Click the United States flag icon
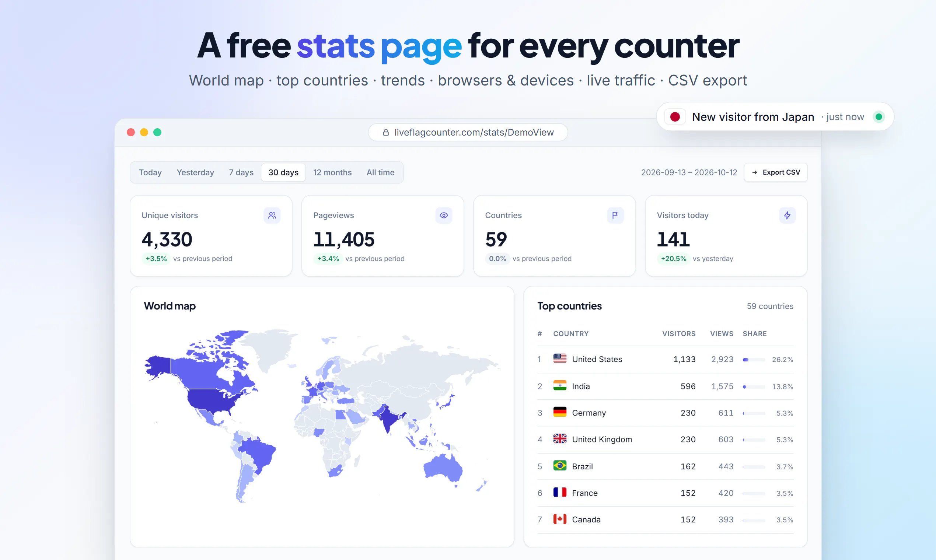Screen dimensions: 936x560 pos(560,358)
